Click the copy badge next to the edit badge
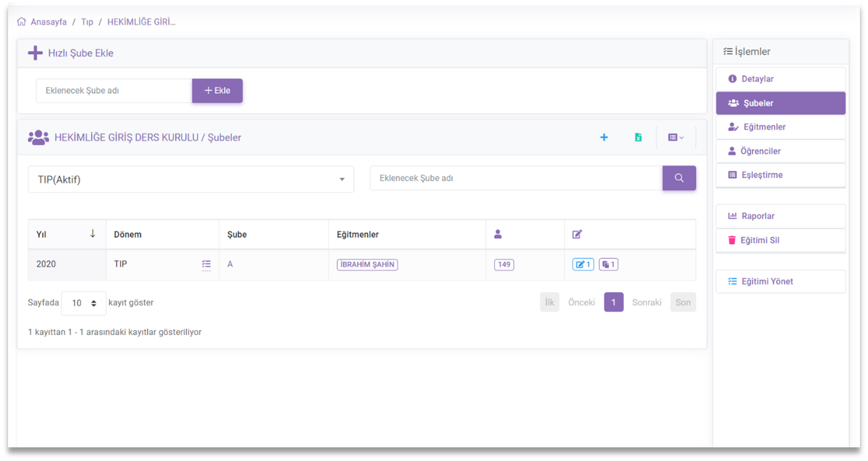 [x=608, y=265]
